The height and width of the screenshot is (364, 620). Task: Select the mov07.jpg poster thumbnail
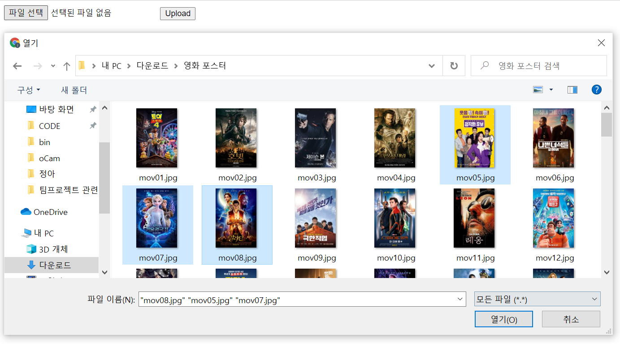tap(156, 218)
